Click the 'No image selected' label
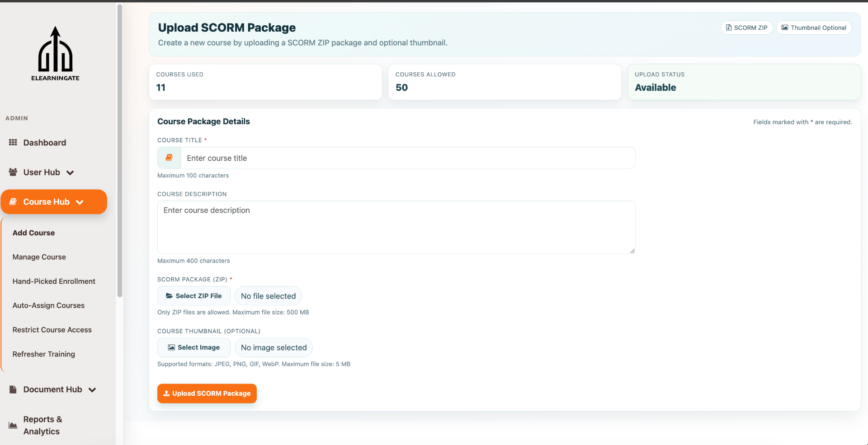The image size is (868, 445). (x=274, y=347)
